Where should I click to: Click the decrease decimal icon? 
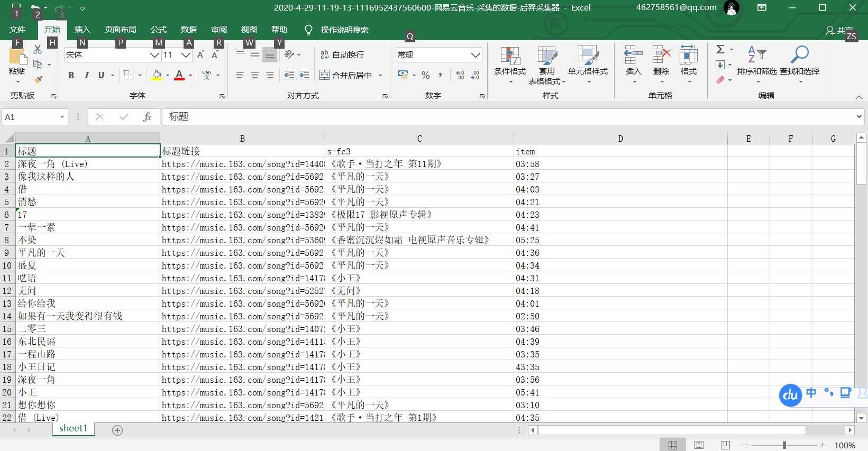point(475,76)
